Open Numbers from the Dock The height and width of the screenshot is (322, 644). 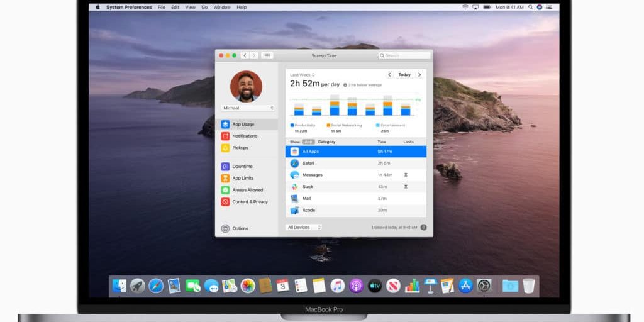(412, 286)
